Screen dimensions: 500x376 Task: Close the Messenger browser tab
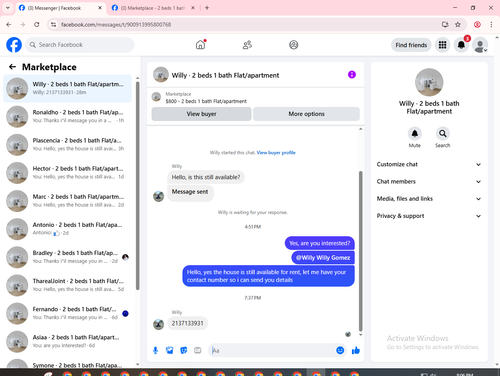(x=100, y=8)
